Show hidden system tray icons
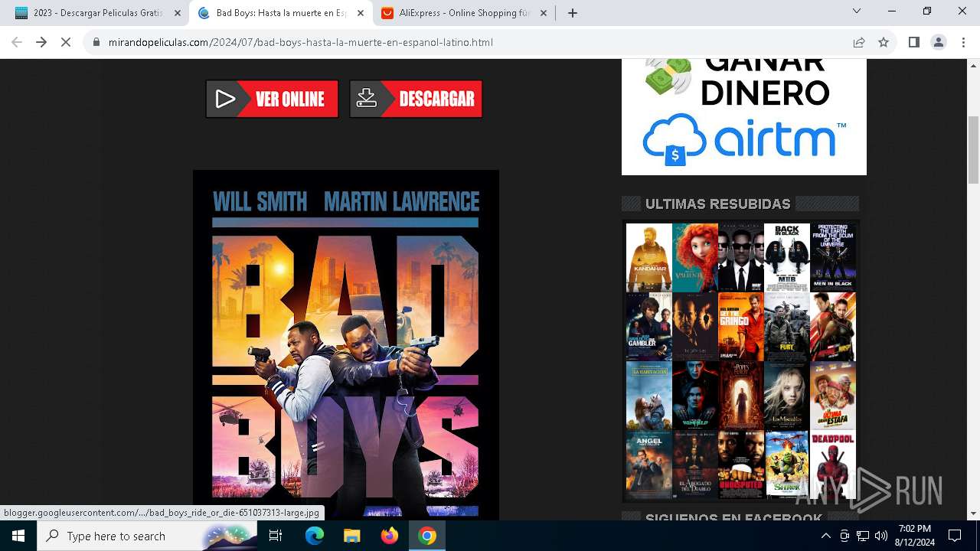The image size is (980, 551). (826, 536)
